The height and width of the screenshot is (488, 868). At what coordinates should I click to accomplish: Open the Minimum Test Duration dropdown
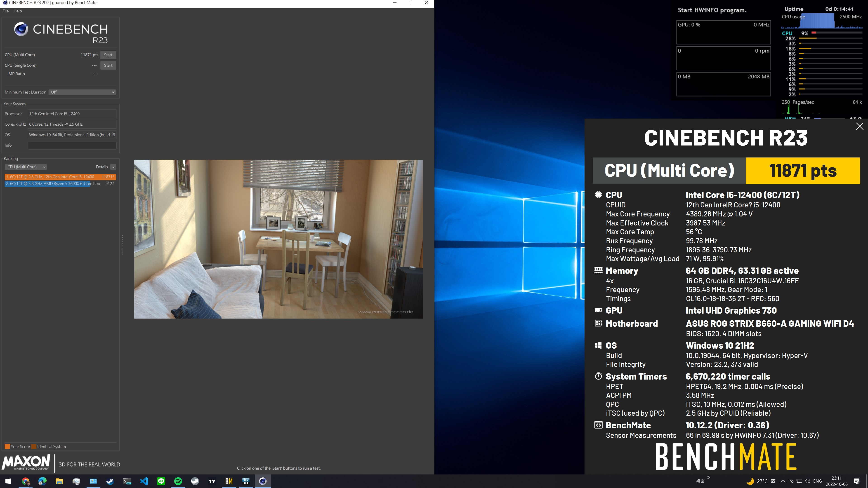82,92
